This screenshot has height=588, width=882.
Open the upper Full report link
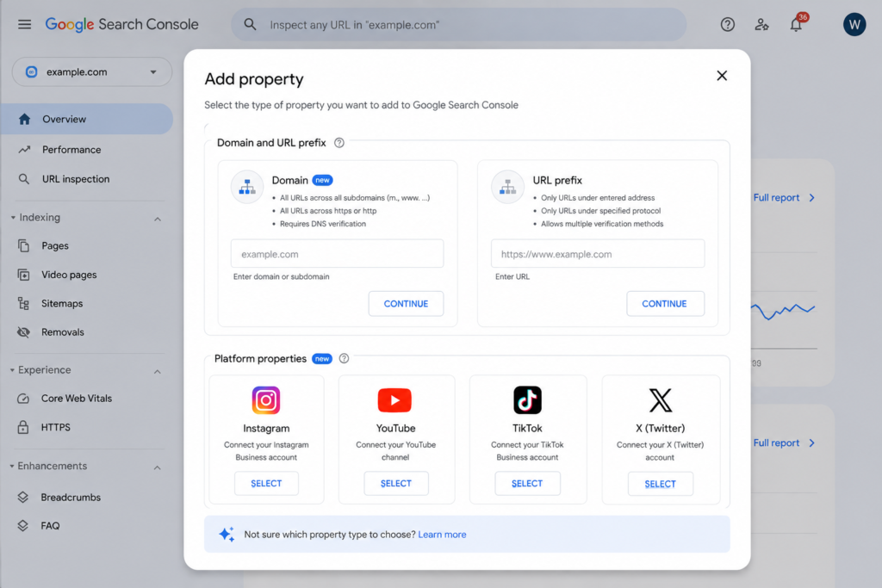click(x=784, y=198)
